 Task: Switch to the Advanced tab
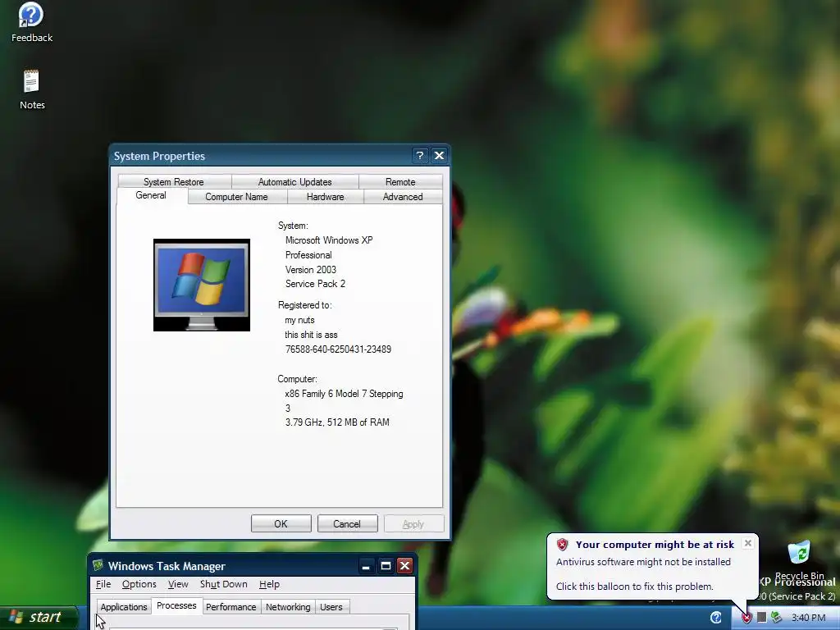point(403,197)
